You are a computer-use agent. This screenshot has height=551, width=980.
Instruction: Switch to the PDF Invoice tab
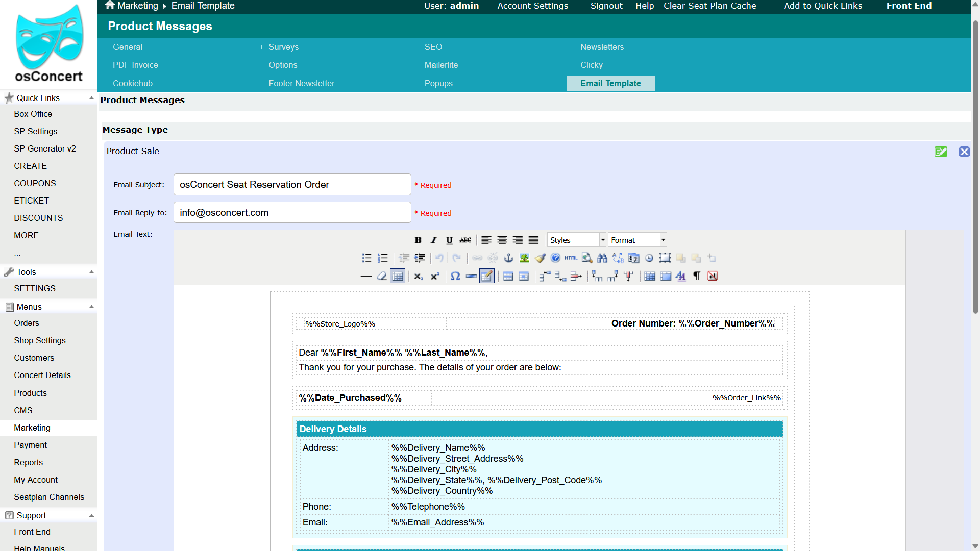coord(135,65)
